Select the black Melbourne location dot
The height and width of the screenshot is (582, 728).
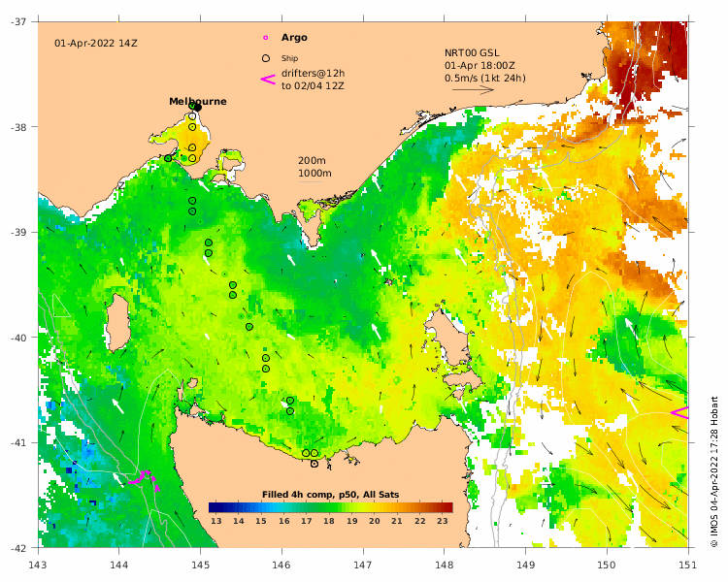[197, 108]
